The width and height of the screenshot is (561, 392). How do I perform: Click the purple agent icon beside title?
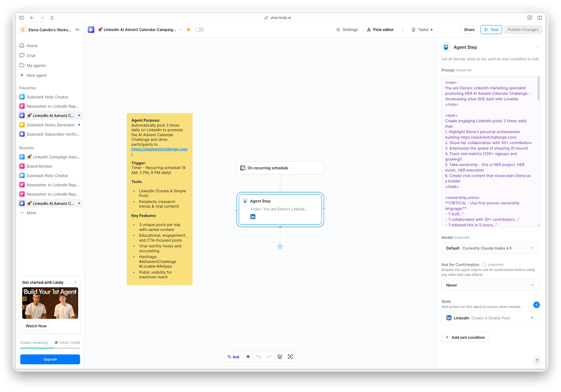point(91,30)
